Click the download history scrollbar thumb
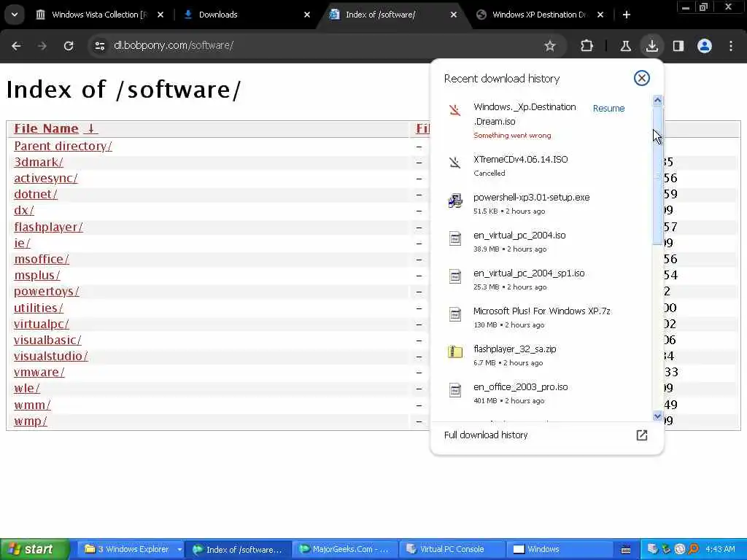This screenshot has width=747, height=560. [x=657, y=175]
